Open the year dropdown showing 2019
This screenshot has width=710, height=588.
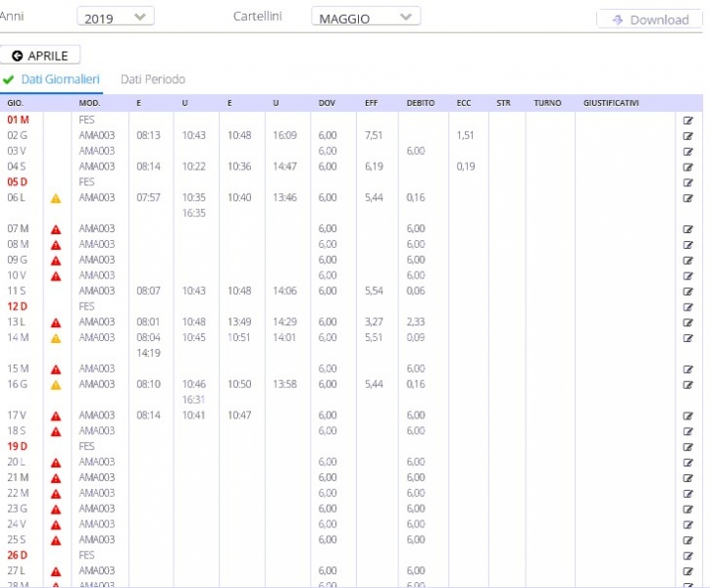pyautogui.click(x=116, y=18)
